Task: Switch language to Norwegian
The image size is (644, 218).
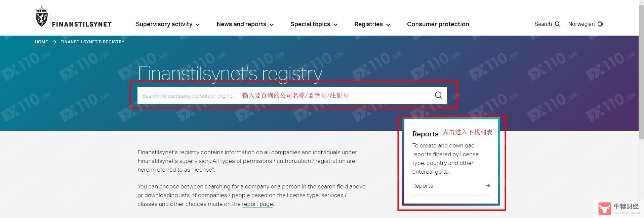Action: [585, 24]
